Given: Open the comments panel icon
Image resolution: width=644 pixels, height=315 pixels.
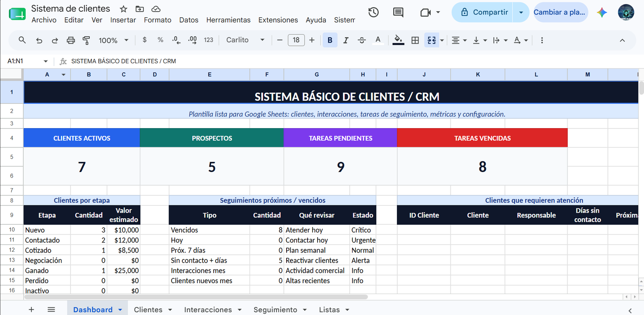Looking at the screenshot, I should [x=398, y=12].
